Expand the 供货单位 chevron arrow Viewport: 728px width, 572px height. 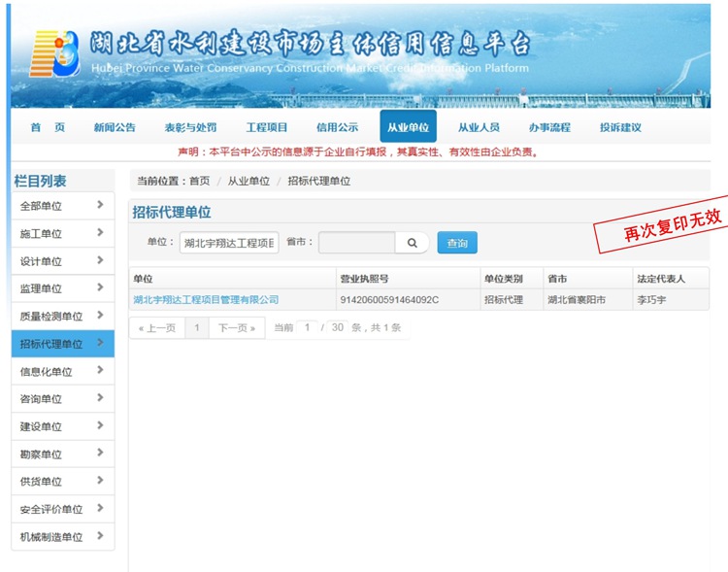(x=100, y=480)
